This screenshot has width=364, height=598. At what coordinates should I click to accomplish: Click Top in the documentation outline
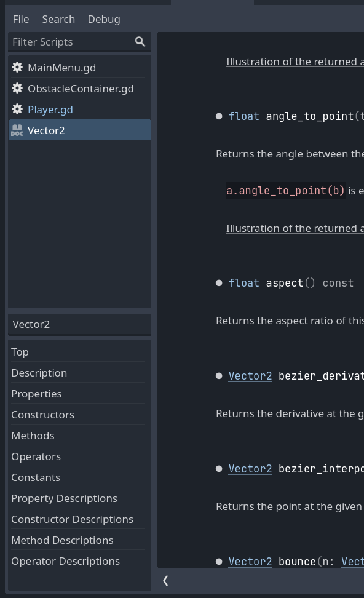tap(20, 351)
